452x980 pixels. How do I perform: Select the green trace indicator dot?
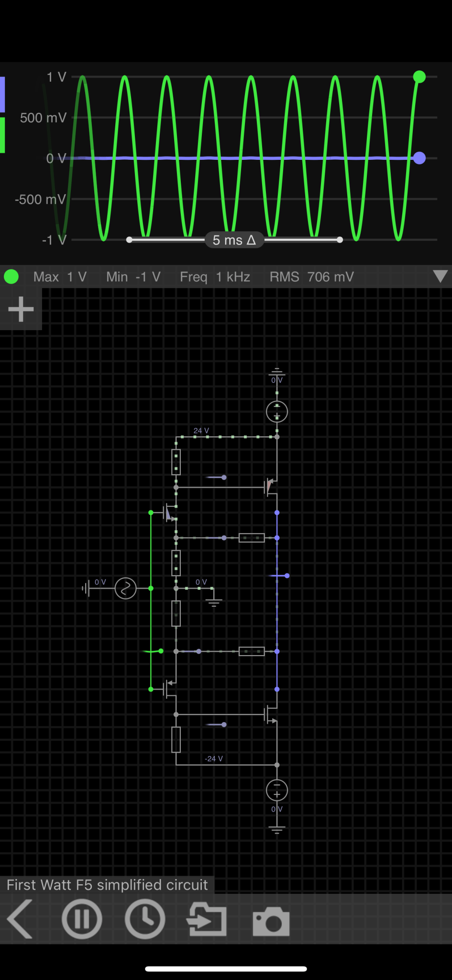[11, 277]
